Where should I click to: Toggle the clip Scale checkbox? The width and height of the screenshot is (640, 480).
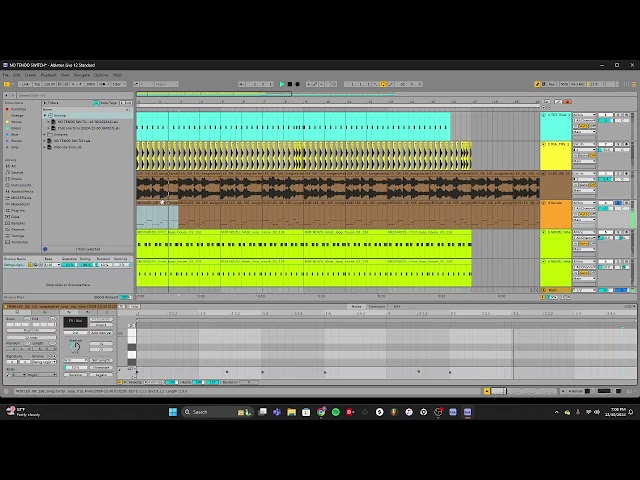pos(8,375)
